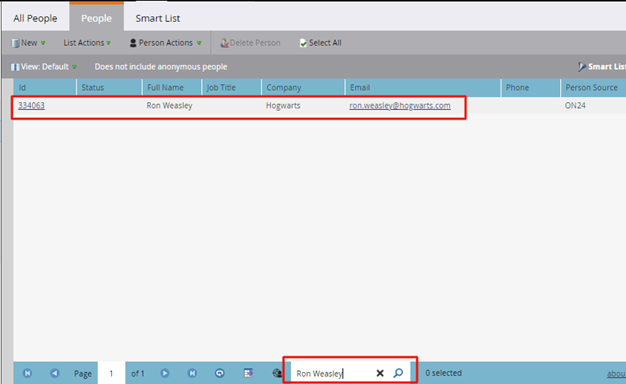Click the New list icon
Image resolution: width=626 pixels, height=384 pixels.
[15, 43]
